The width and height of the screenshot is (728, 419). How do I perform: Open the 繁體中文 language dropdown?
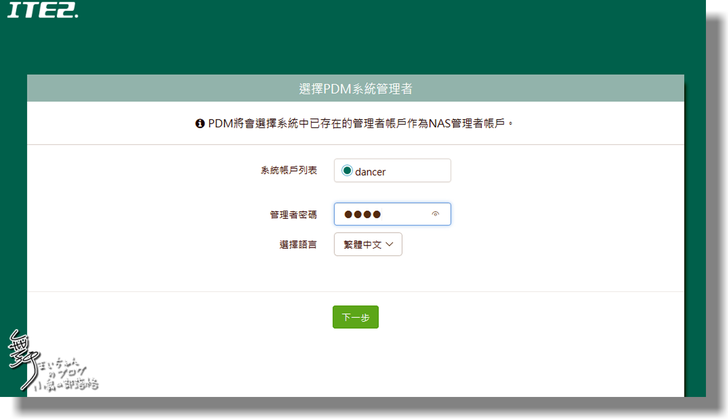click(368, 244)
